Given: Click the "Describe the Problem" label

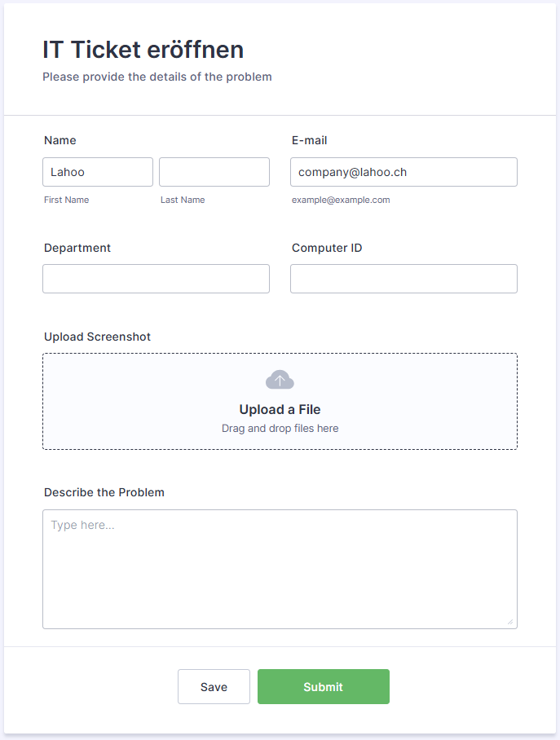Looking at the screenshot, I should (104, 492).
